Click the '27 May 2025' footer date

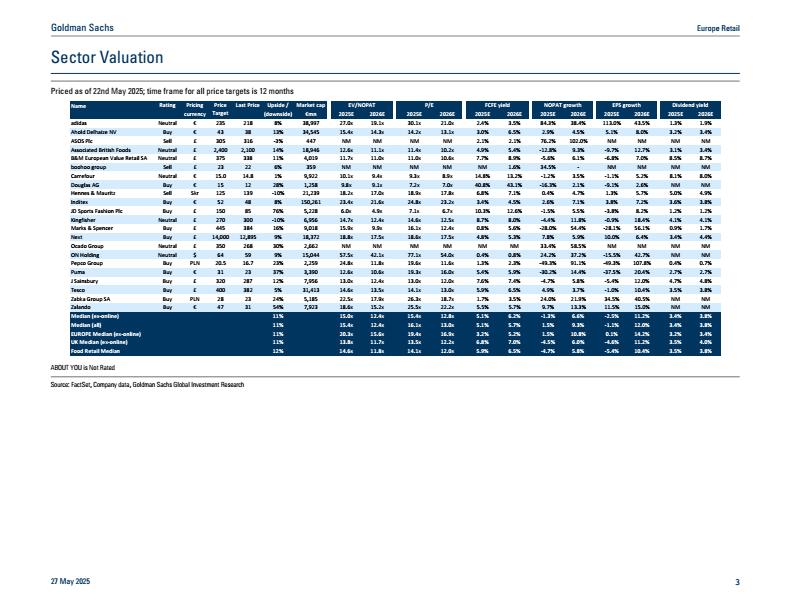click(70, 581)
